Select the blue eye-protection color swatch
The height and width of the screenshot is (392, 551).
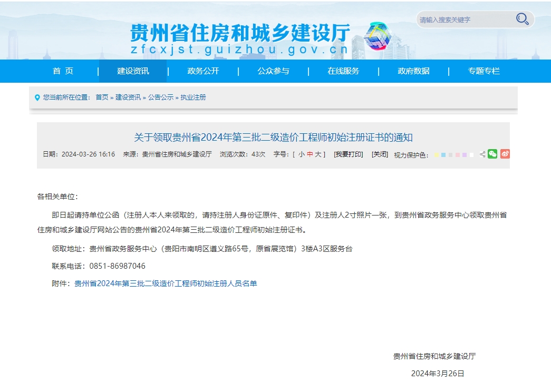click(x=443, y=155)
